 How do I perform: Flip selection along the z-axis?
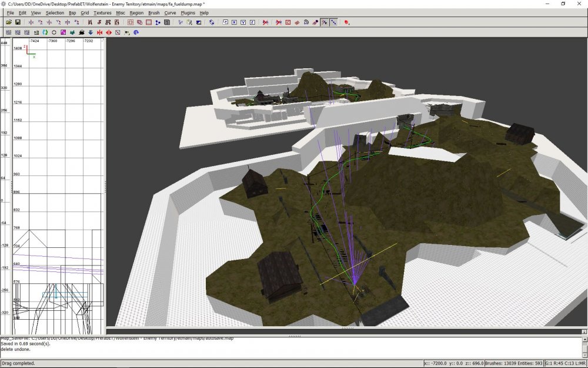68,22
